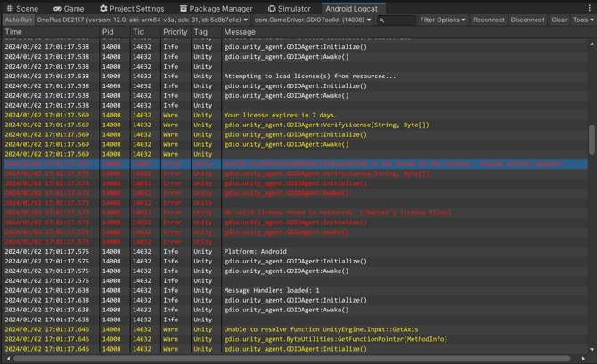Click the Message column header
597x364 pixels.
240,32
